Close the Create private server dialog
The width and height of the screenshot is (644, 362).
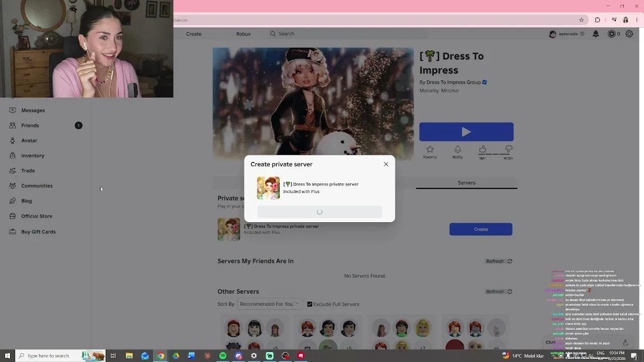[x=386, y=164]
